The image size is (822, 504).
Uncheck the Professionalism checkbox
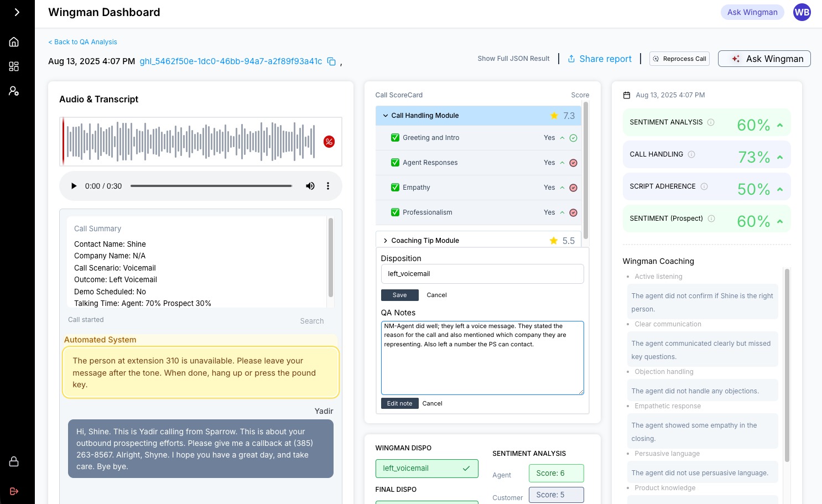(395, 212)
